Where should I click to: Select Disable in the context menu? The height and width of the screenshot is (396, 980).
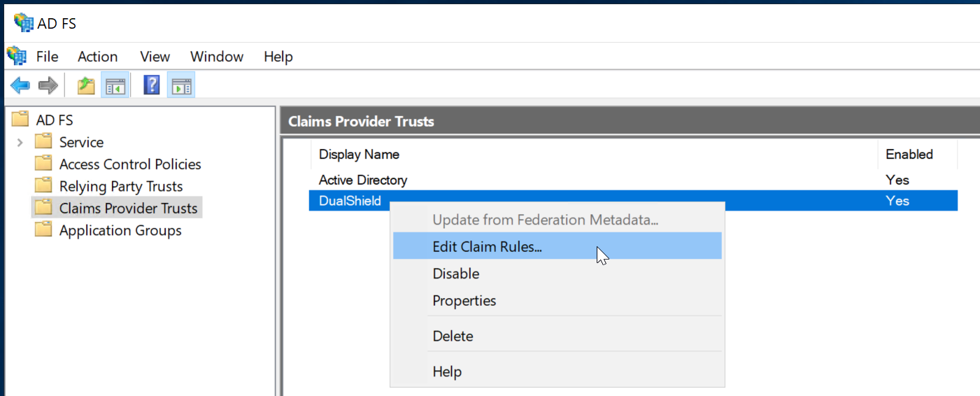point(455,274)
